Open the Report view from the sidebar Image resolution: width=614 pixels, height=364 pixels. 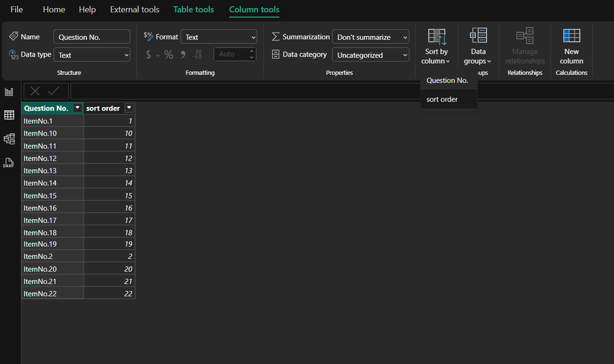[9, 92]
